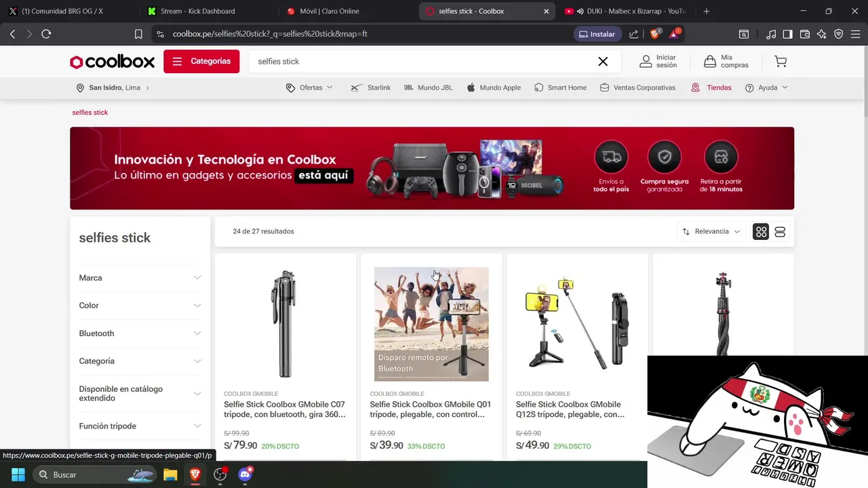The image size is (868, 488).
Task: Expand Disponible en catálogo extendido filter
Action: [x=140, y=394]
